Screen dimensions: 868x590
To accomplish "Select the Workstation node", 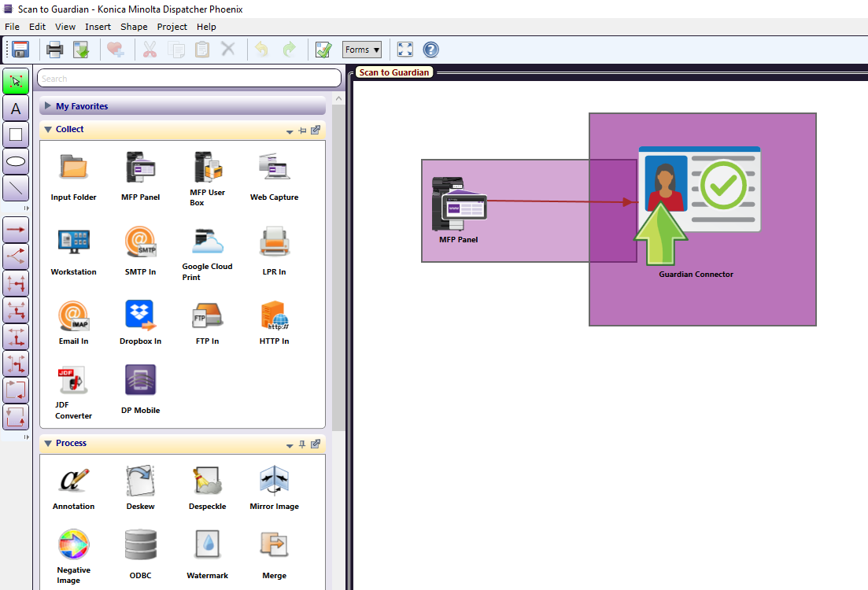I will point(74,252).
